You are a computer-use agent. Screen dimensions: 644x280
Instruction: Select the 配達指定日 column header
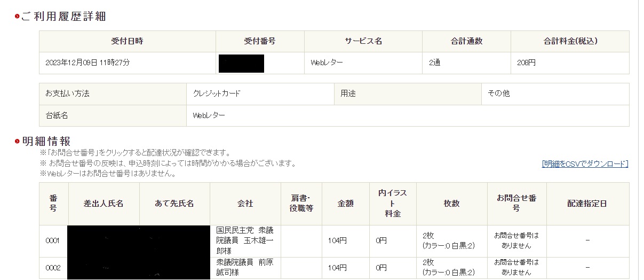click(x=587, y=204)
